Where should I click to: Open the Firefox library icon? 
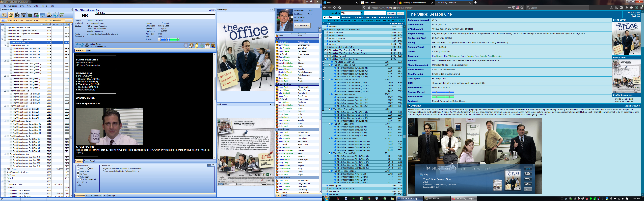616,8
